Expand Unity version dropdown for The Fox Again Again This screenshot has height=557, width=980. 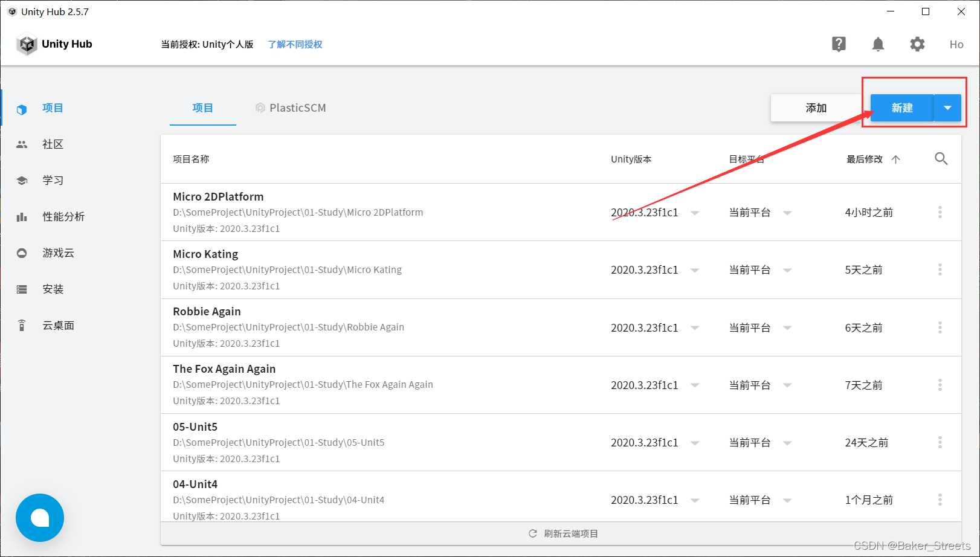(695, 385)
